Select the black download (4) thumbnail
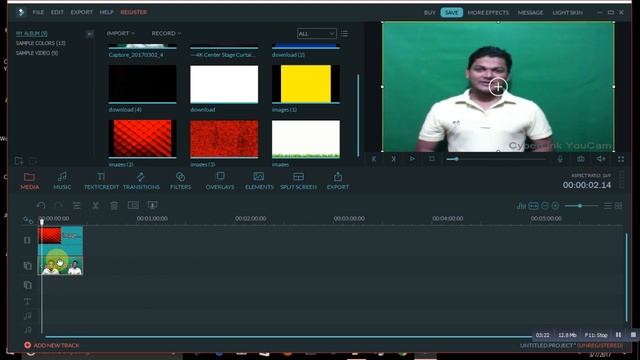Image resolution: width=640 pixels, height=360 pixels. tap(142, 84)
